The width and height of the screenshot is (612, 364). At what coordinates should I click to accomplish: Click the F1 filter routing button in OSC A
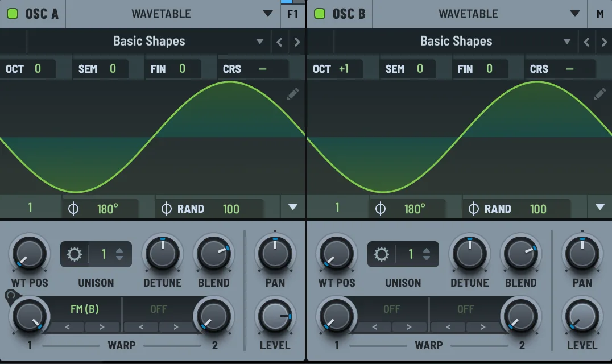click(292, 14)
